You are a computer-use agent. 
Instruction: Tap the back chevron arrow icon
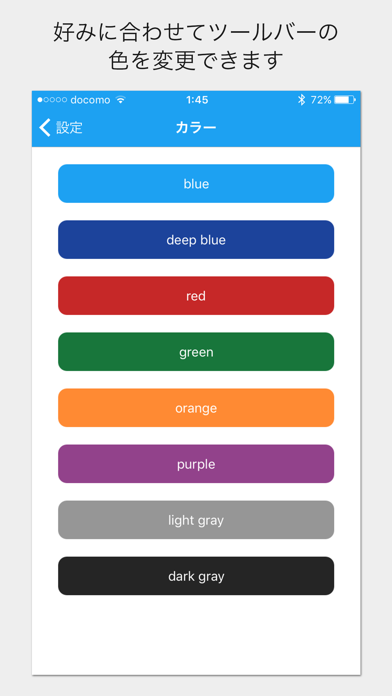45,127
